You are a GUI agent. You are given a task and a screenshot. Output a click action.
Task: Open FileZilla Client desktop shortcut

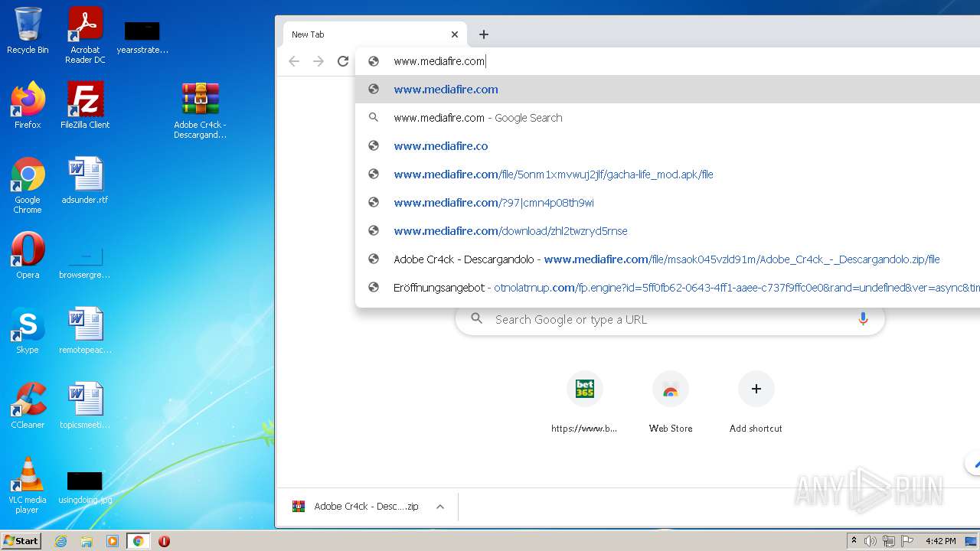[x=85, y=106]
